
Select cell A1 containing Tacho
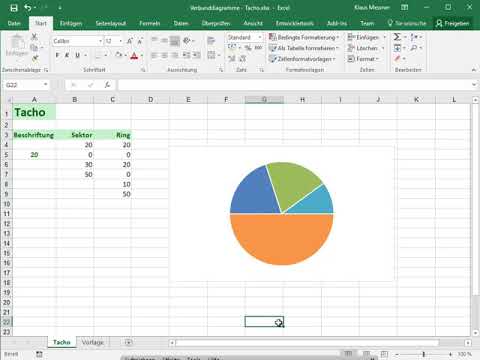coord(34,112)
